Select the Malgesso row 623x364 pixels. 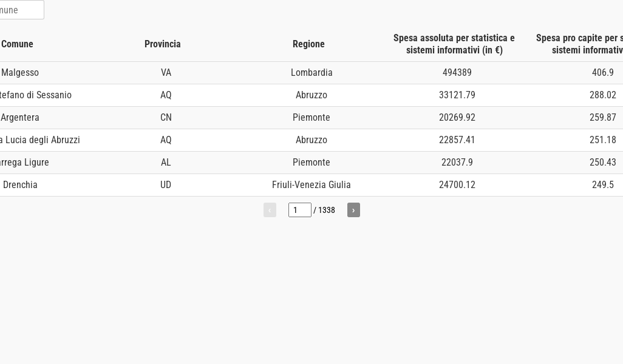(311, 73)
